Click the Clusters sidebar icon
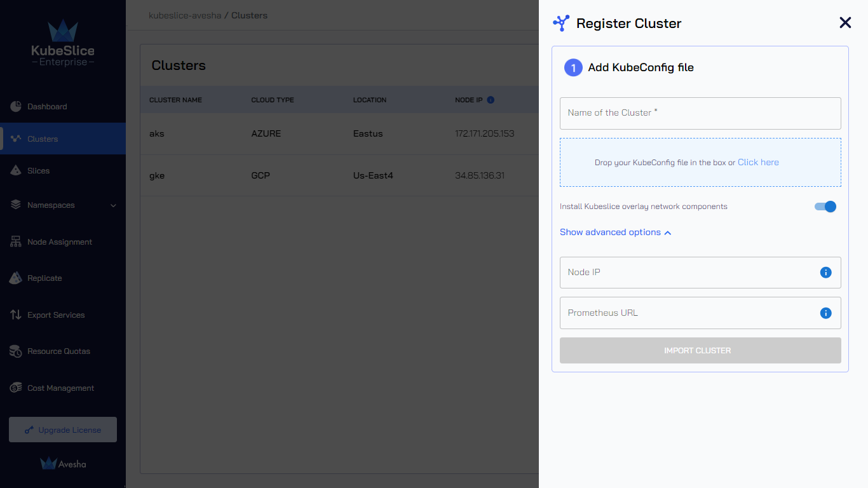This screenshot has width=868, height=488. [16, 139]
